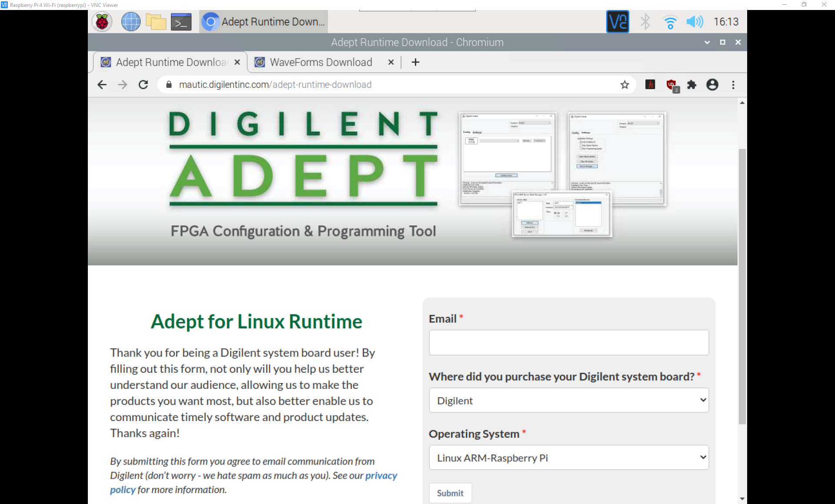The image size is (835, 504).
Task: Open the Chromium window title chevron menu
Action: (x=707, y=42)
